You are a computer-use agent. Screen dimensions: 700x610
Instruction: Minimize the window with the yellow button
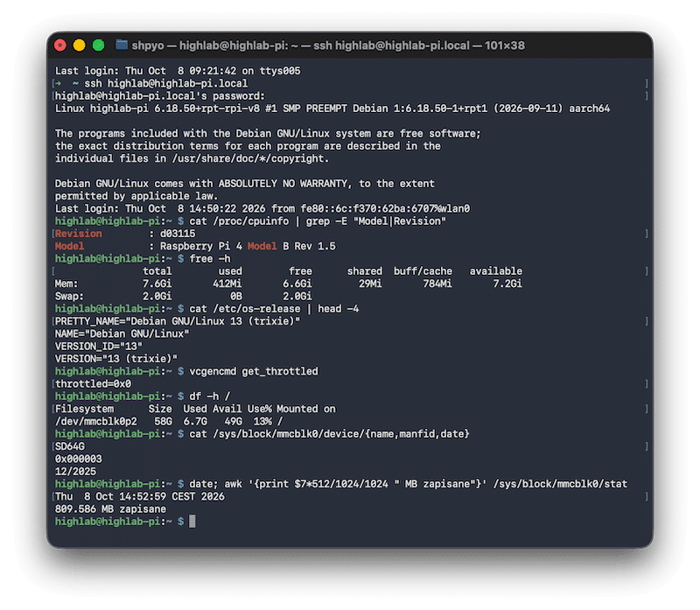tap(80, 46)
